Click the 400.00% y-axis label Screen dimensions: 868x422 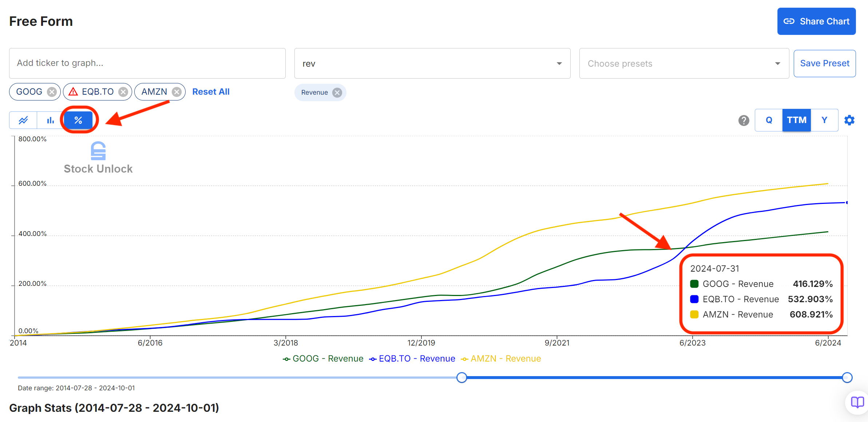click(x=32, y=234)
